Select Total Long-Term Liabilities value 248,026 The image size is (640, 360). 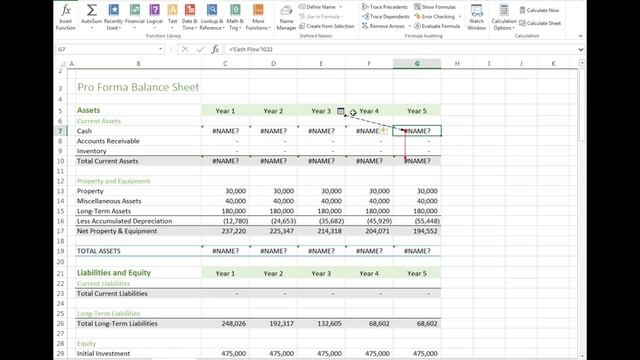point(225,324)
